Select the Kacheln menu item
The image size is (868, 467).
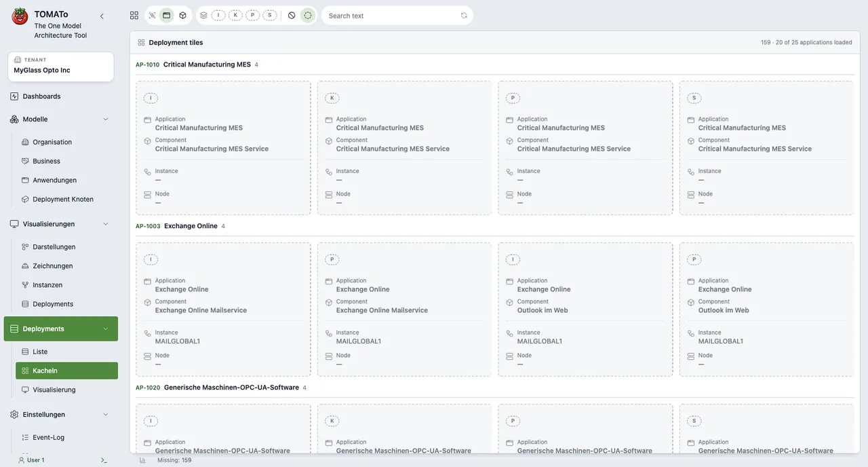coord(66,371)
